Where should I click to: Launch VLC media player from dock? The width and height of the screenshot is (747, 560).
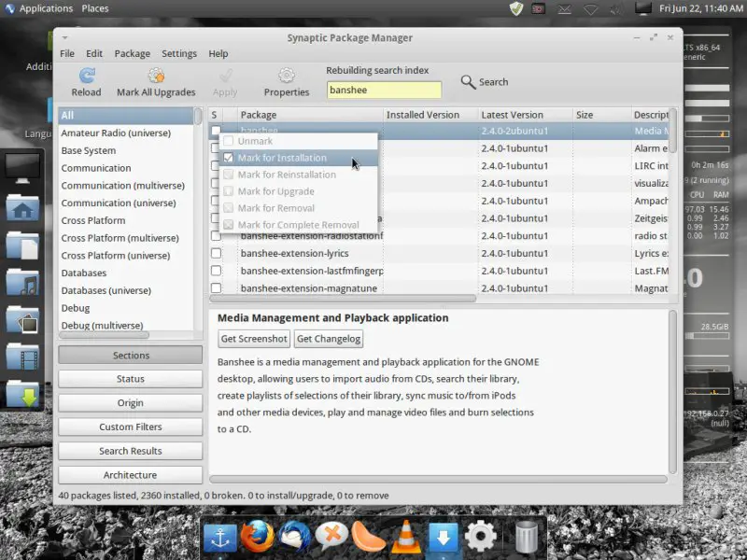click(x=406, y=537)
